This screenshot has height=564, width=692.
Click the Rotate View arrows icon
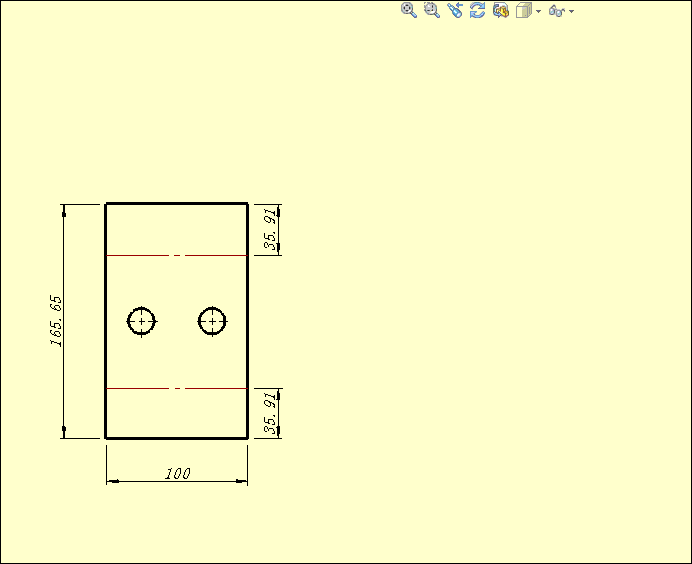coord(478,10)
